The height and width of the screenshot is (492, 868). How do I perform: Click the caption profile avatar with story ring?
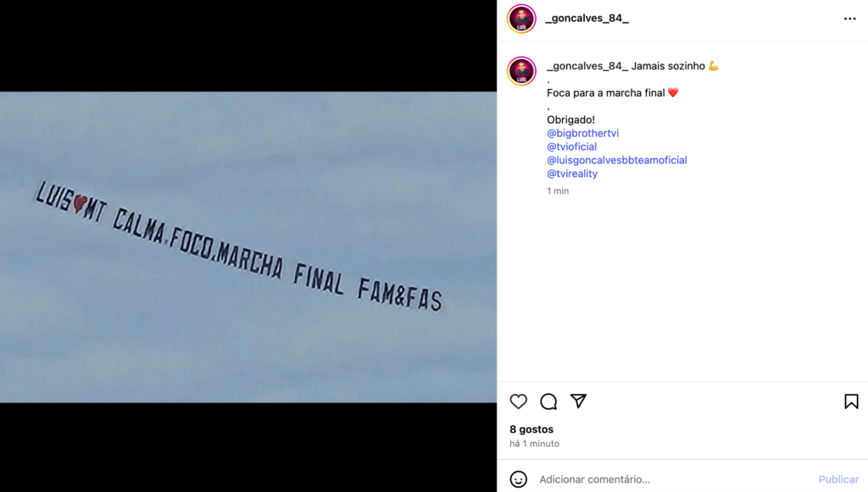coord(521,71)
